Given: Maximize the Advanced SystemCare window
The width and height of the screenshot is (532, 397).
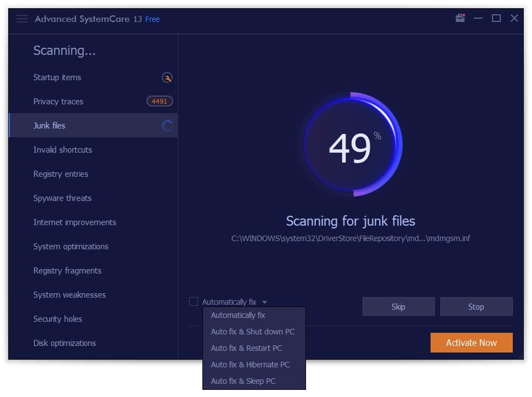Looking at the screenshot, I should pos(496,18).
